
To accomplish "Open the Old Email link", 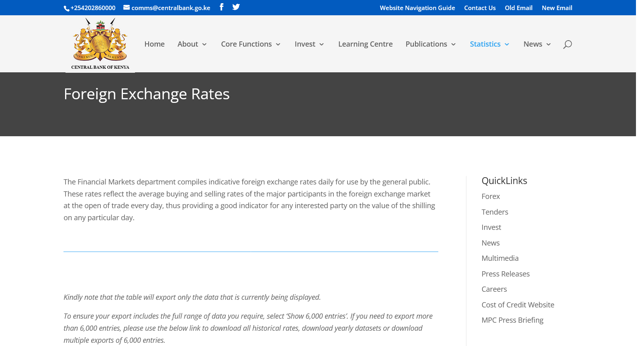I will coord(518,8).
